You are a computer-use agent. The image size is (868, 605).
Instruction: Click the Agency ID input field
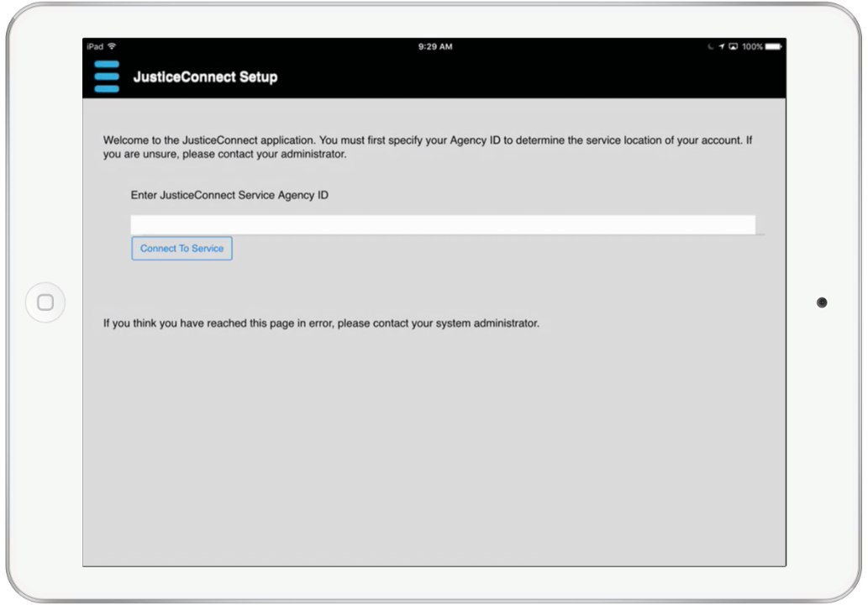pyautogui.click(x=443, y=224)
